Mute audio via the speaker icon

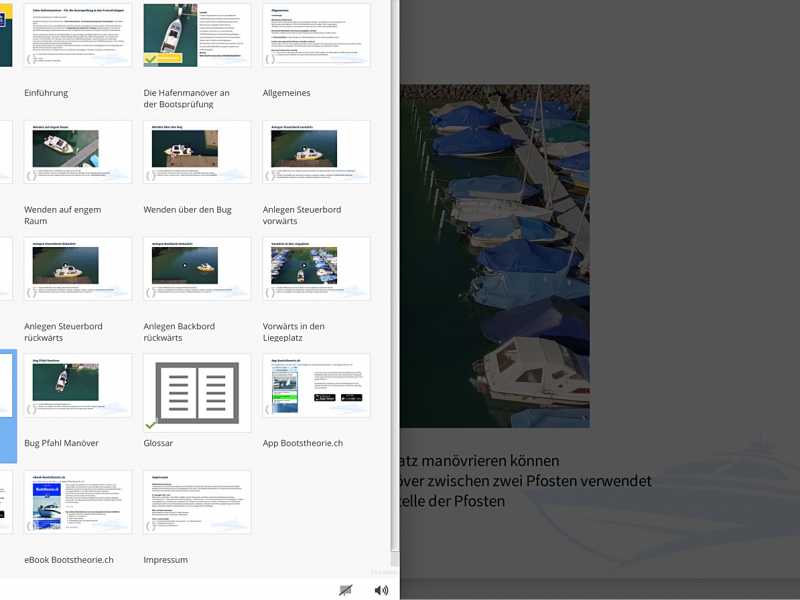click(x=380, y=588)
